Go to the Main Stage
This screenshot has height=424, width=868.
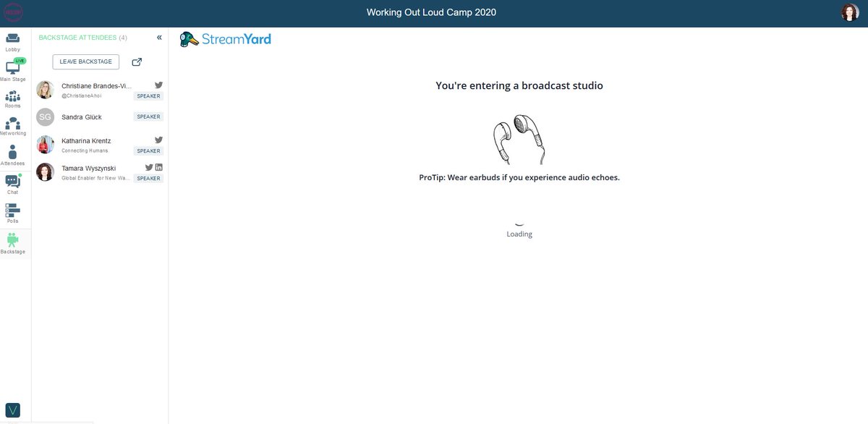click(13, 69)
